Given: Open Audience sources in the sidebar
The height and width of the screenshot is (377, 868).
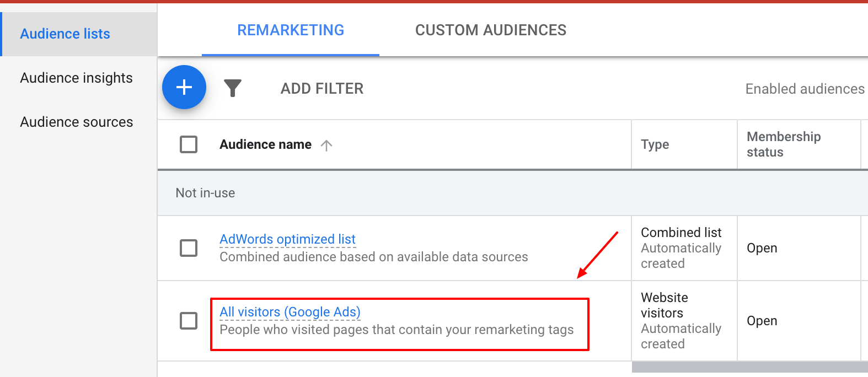Looking at the screenshot, I should (x=77, y=122).
